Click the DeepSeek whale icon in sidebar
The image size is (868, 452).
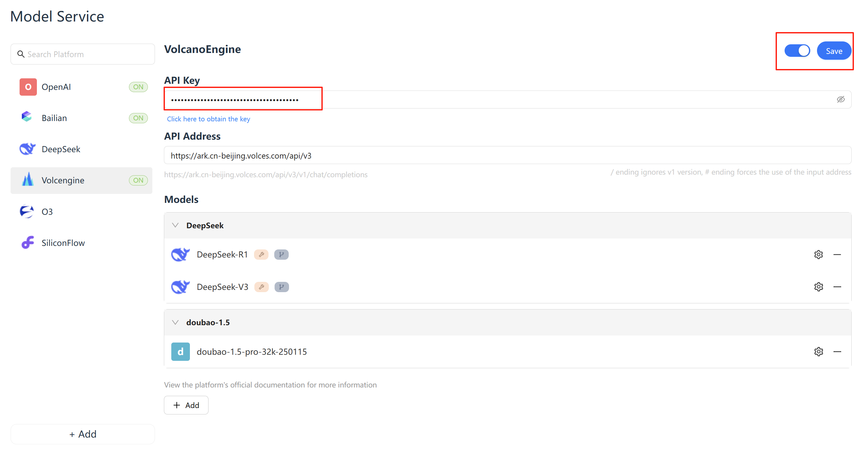pos(27,149)
